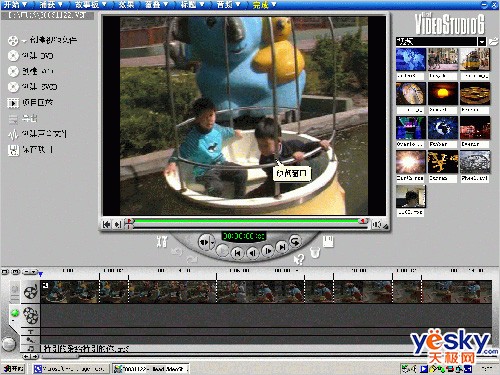Image resolution: width=500 pixels, height=375 pixels.
Task: Toggle the green overlay track indicator light
Action: coord(15,313)
